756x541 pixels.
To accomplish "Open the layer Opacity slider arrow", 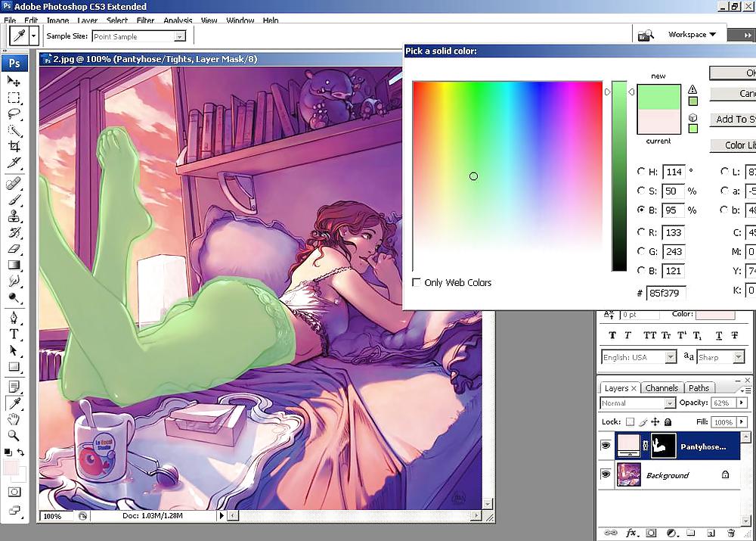I will [x=742, y=403].
